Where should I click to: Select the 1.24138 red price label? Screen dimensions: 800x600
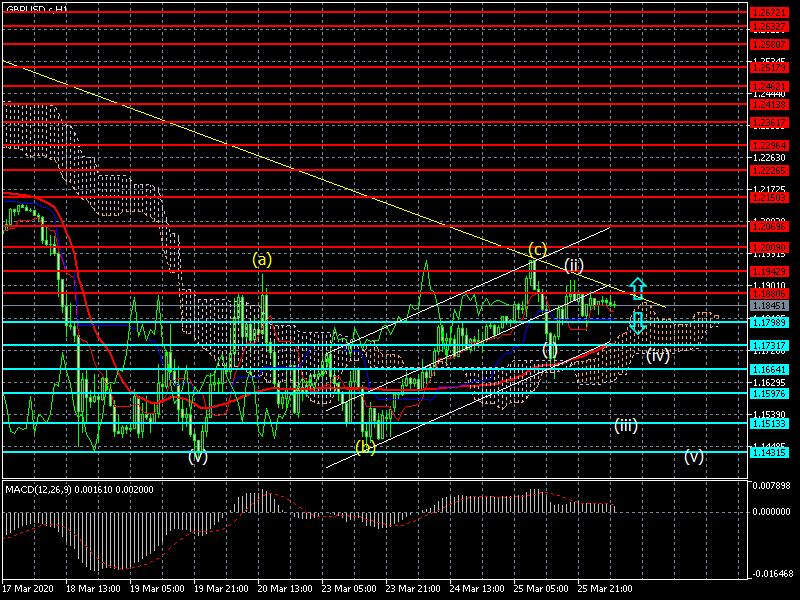[x=769, y=105]
